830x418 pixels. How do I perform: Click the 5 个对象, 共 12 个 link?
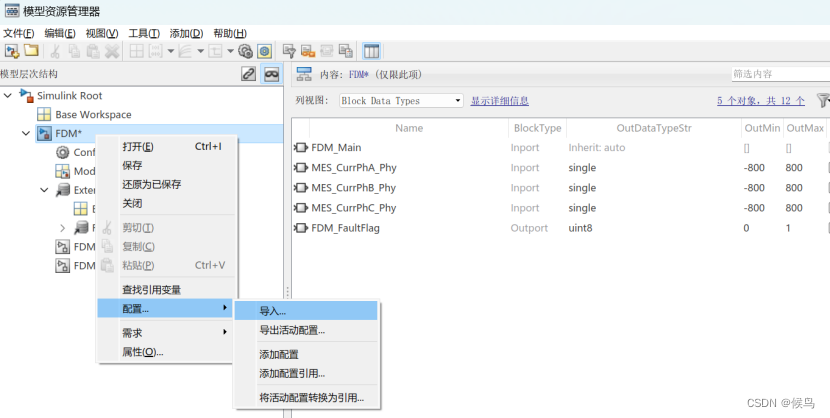coord(761,101)
